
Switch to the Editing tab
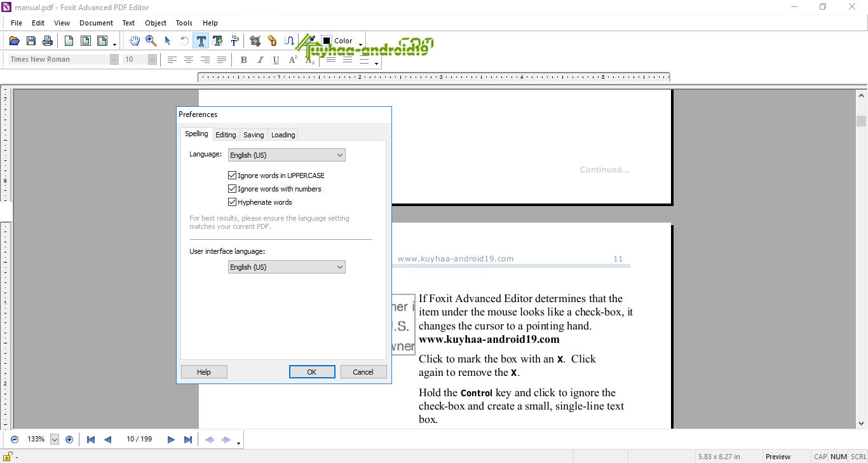click(x=226, y=135)
